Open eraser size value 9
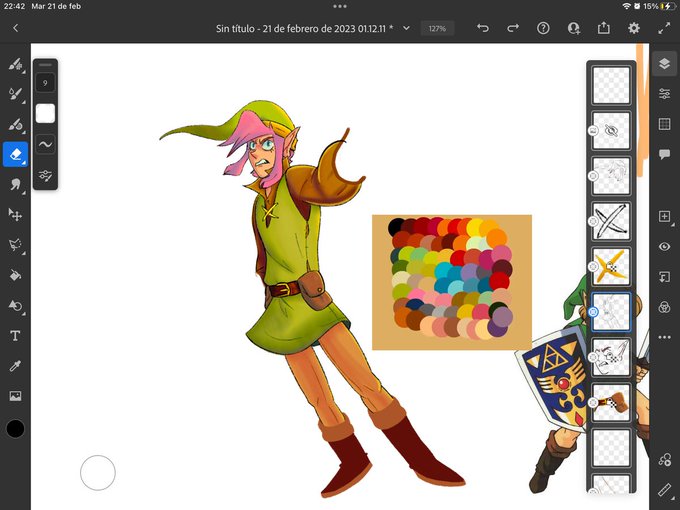Image resolution: width=680 pixels, height=510 pixels. 45,83
